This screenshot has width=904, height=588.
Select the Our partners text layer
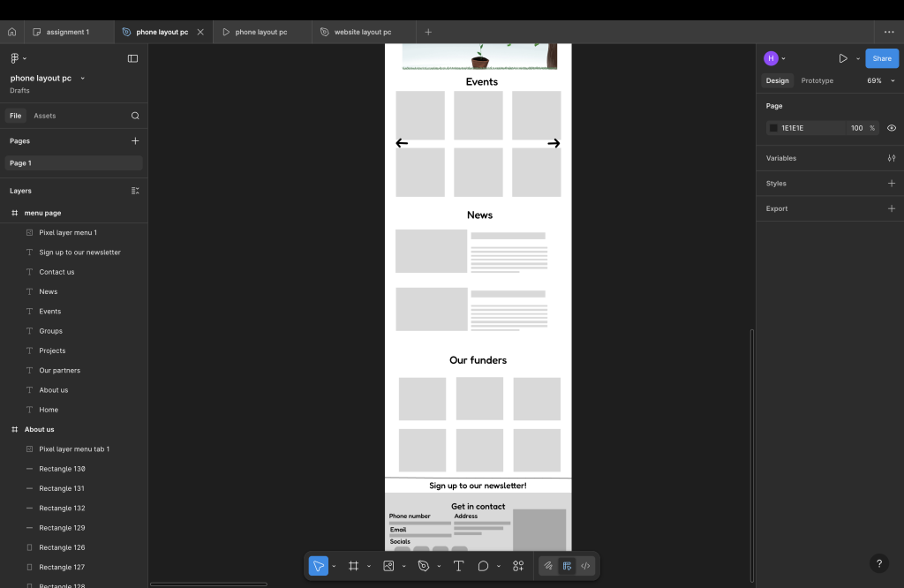coord(59,370)
